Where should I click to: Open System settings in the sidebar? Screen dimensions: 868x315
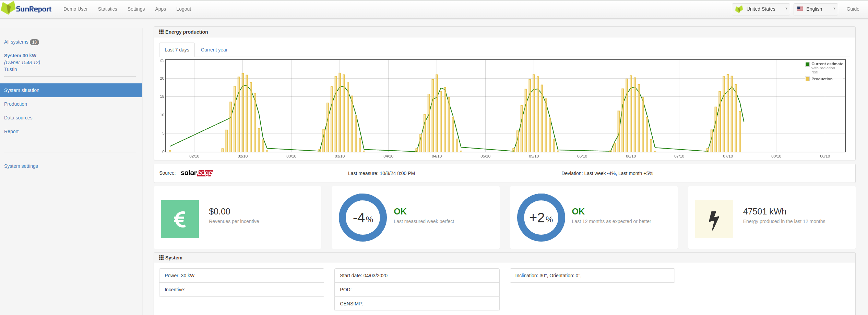tap(21, 166)
